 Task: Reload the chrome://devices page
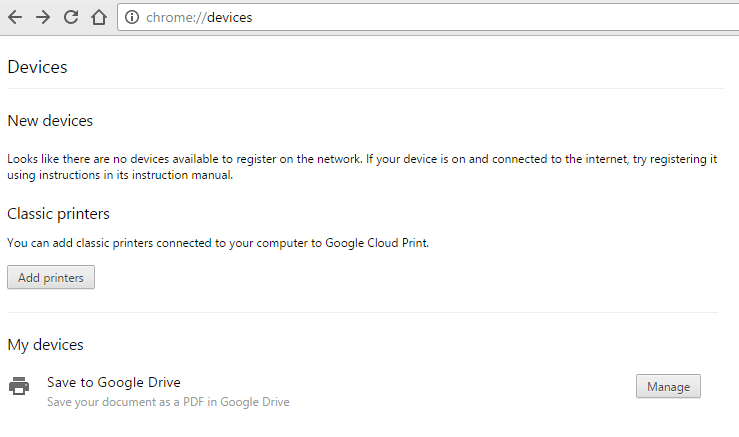point(71,17)
